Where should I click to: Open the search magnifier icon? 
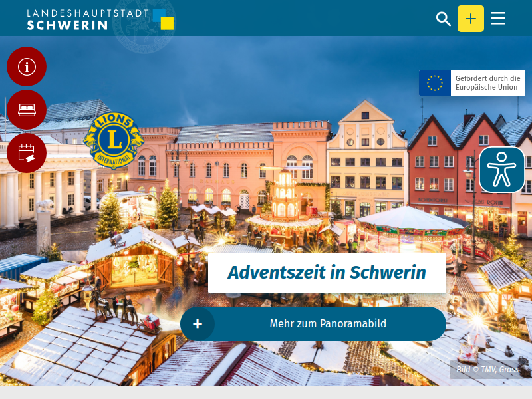(x=443, y=19)
